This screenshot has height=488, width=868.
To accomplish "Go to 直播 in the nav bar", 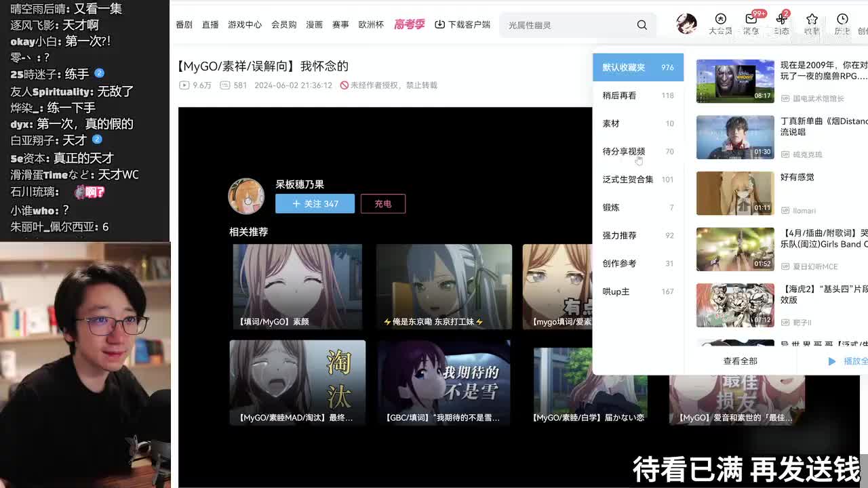I will click(x=210, y=24).
